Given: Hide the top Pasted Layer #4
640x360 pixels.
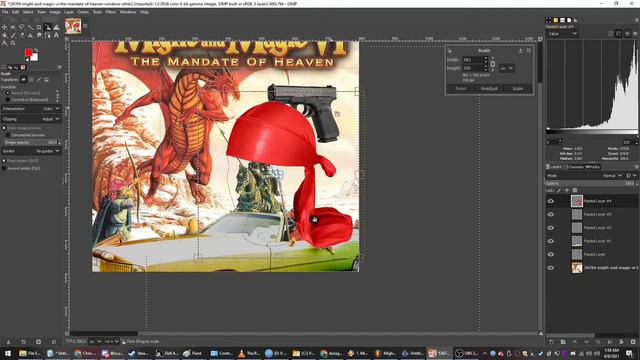Looking at the screenshot, I should (551, 201).
